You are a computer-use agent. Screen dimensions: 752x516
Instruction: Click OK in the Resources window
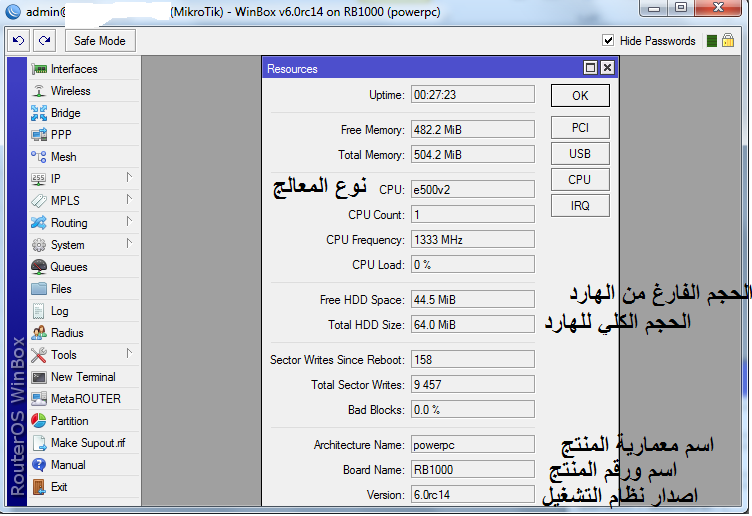pyautogui.click(x=580, y=96)
